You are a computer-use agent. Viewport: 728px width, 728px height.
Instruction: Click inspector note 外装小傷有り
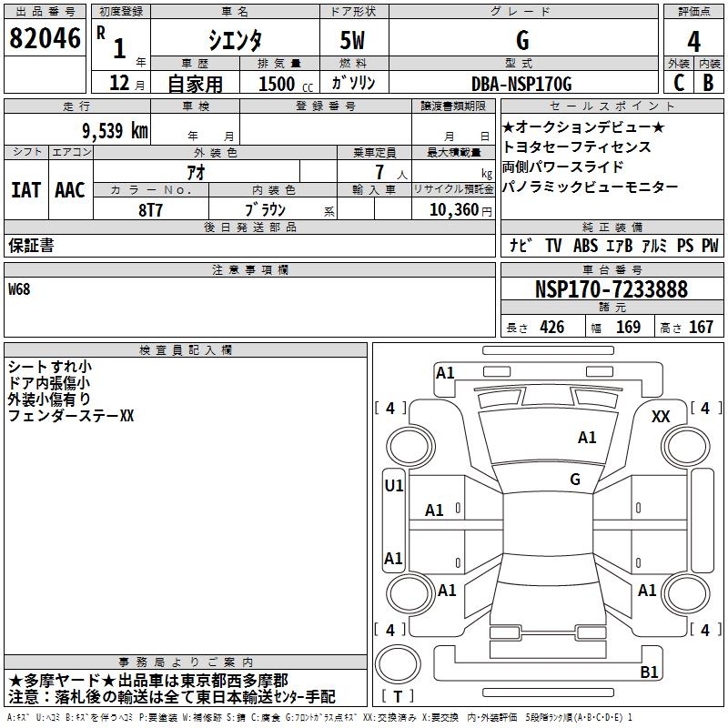tap(49, 399)
